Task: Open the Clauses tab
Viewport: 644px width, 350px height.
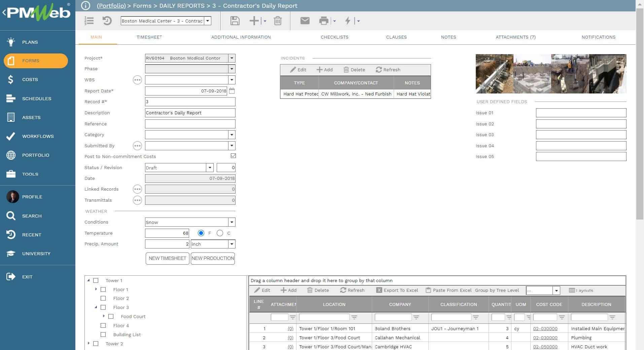Action: coord(396,37)
